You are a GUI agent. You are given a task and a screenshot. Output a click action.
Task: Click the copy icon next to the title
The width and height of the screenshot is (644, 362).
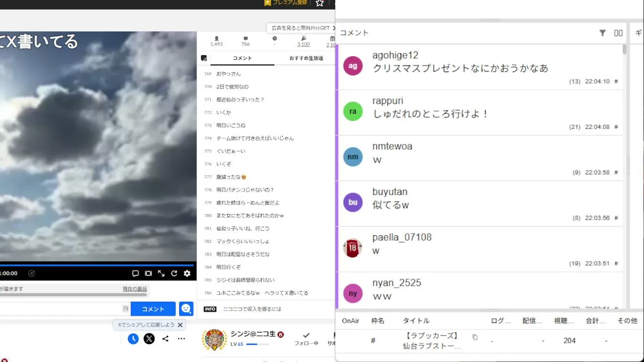pos(475,337)
